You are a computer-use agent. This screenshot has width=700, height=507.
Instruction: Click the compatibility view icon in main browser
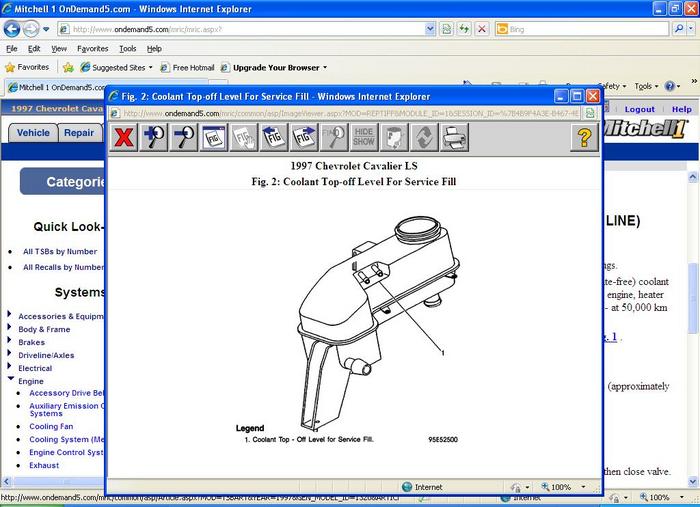pyautogui.click(x=446, y=29)
